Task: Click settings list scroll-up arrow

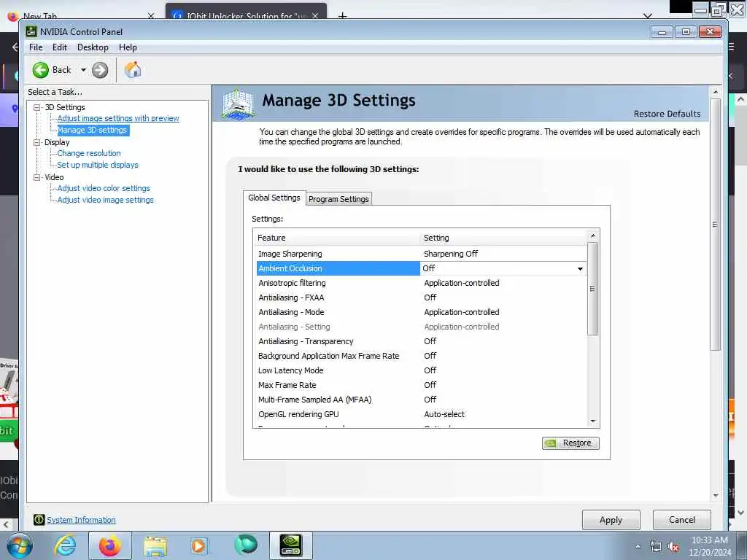Action: 592,236
